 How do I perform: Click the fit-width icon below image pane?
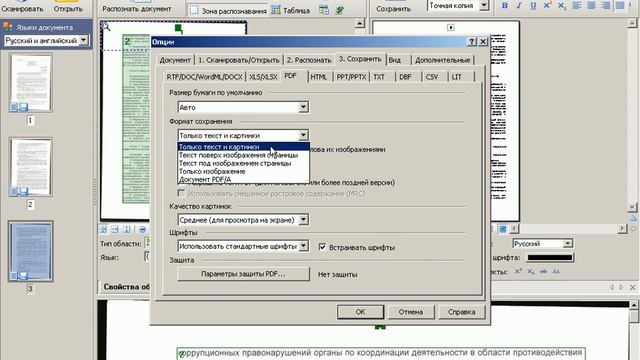click(115, 229)
